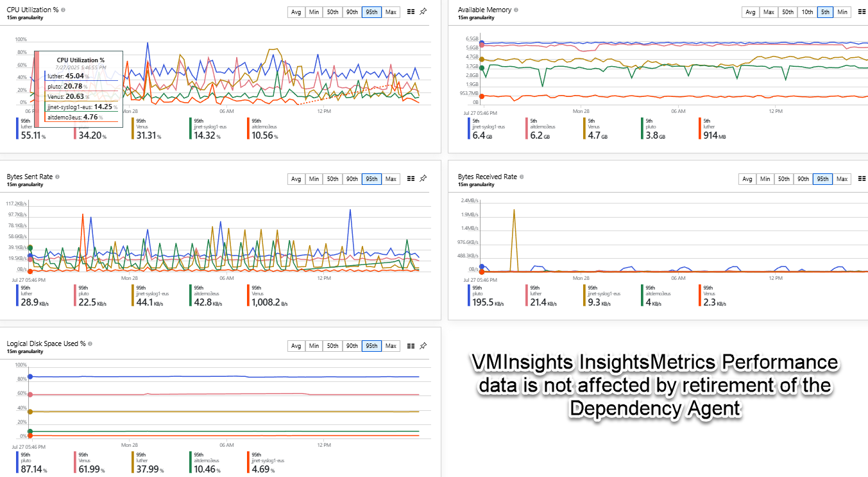The height and width of the screenshot is (477, 868).
Task: Toggle legend icon on Bytes Received Rate chart
Action: point(862,179)
